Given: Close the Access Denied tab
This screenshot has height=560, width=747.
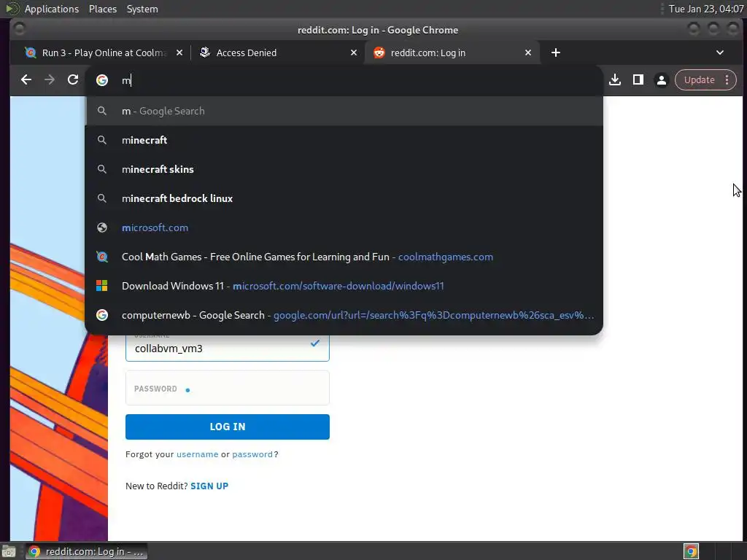Looking at the screenshot, I should pos(354,52).
